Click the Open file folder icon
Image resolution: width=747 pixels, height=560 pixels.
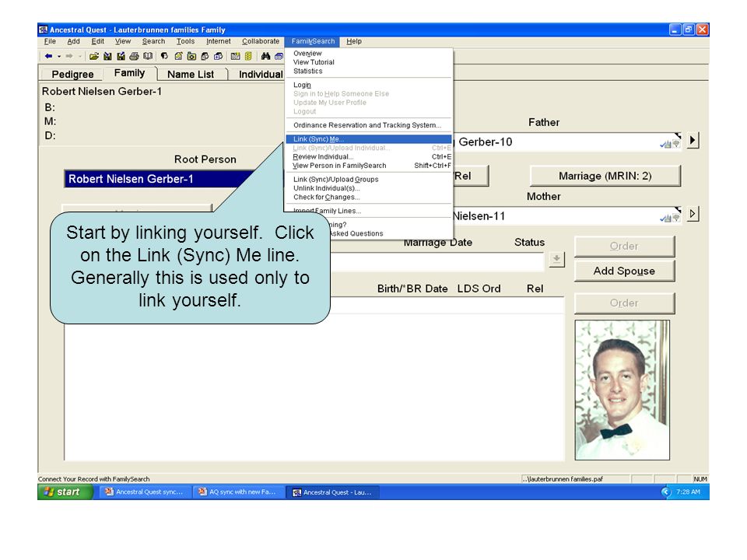(94, 56)
